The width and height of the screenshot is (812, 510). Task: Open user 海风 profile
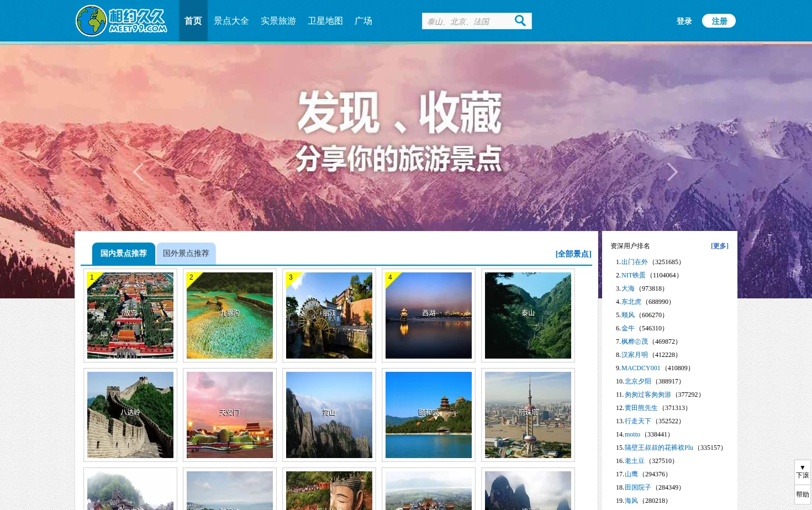pos(631,501)
